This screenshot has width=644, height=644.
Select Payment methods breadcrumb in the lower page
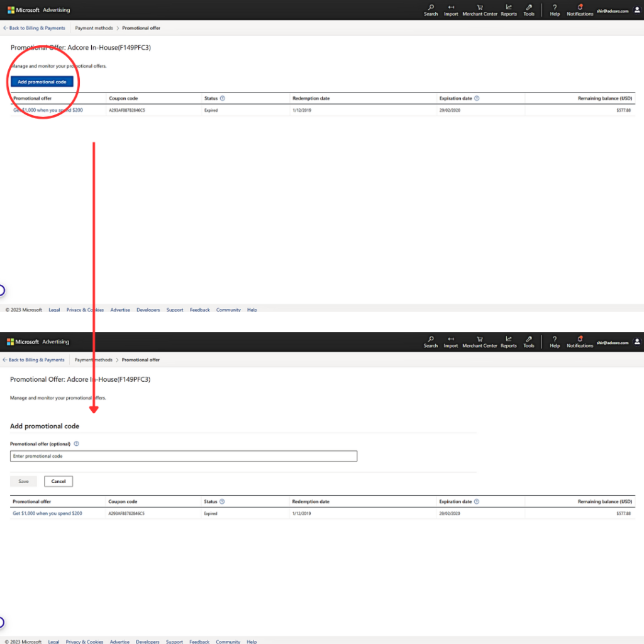tap(94, 360)
